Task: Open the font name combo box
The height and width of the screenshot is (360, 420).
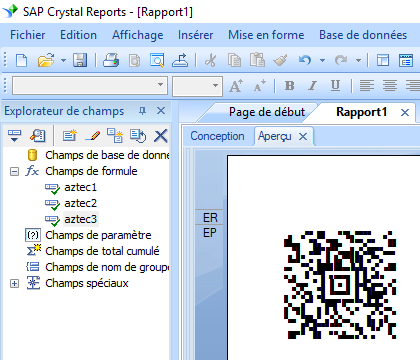Action: coord(90,86)
